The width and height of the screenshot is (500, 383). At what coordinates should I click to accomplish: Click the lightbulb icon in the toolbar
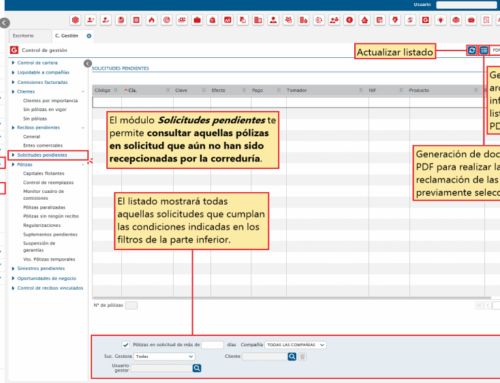point(441,20)
